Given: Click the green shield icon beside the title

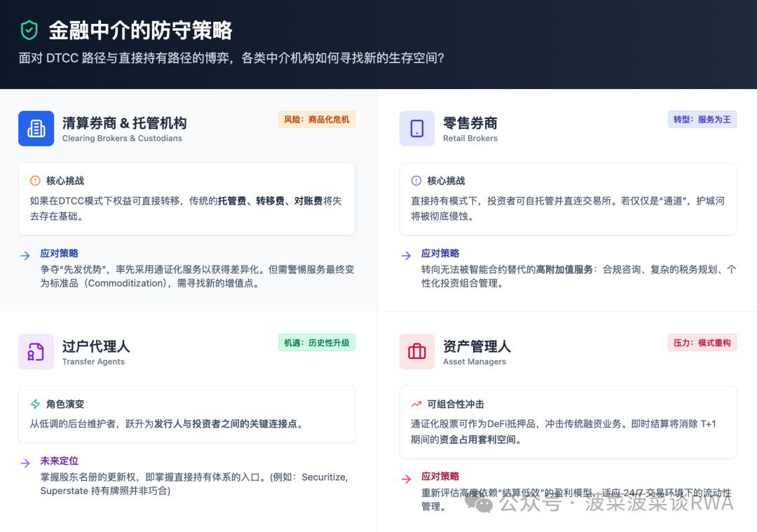Looking at the screenshot, I should 29,30.
